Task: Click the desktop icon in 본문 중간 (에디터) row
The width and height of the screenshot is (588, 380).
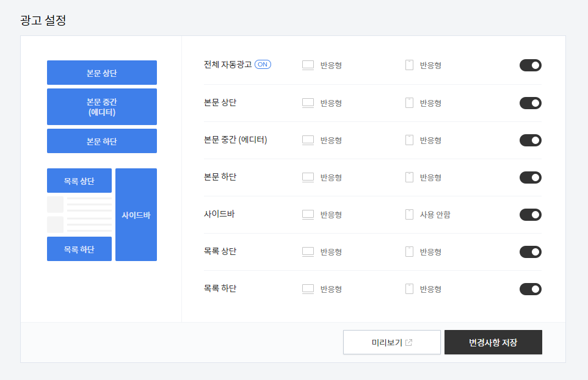Action: tap(308, 140)
